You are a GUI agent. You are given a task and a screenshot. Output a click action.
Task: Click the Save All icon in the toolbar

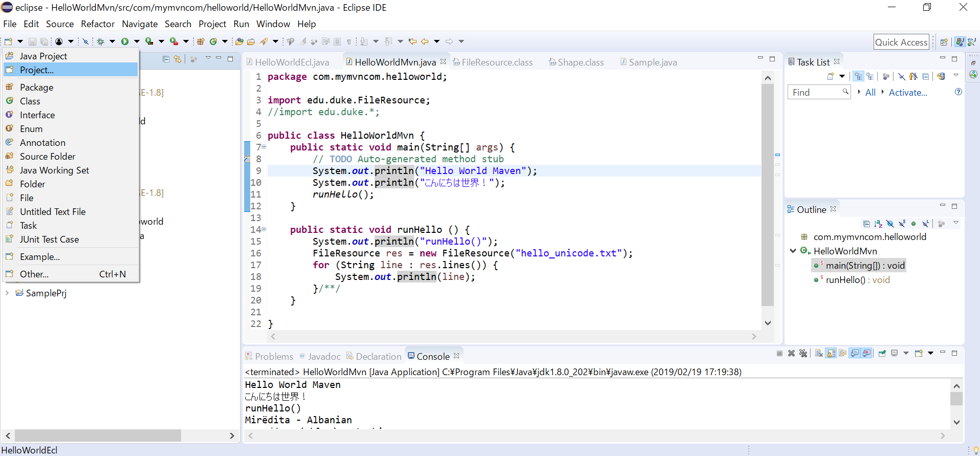[x=45, y=41]
